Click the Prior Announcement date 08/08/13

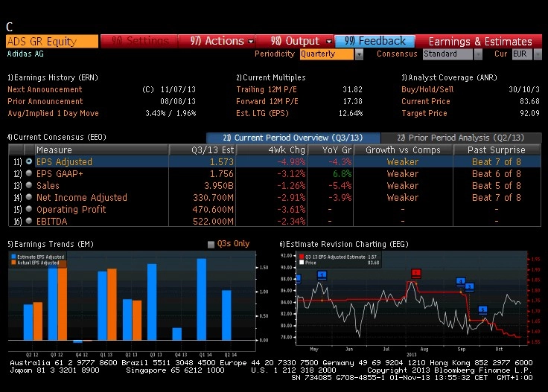178,101
